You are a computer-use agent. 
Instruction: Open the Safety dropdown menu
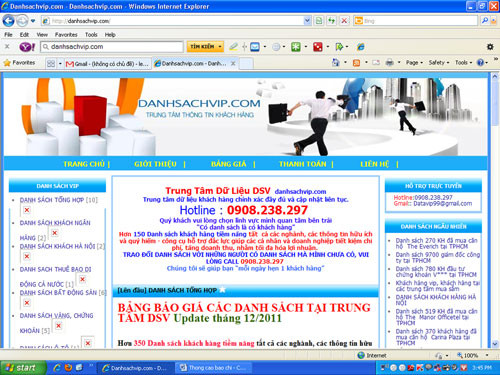point(439,63)
